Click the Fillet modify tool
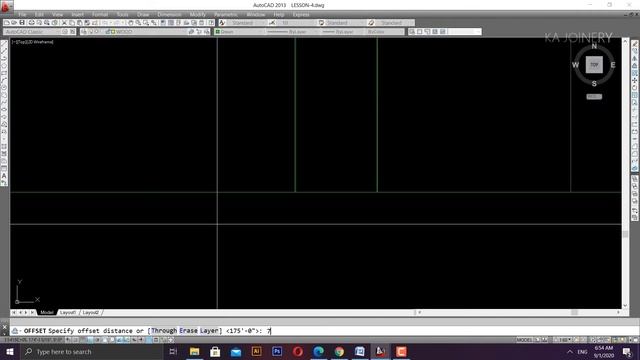Screen dimensions: 640x360 635,154
